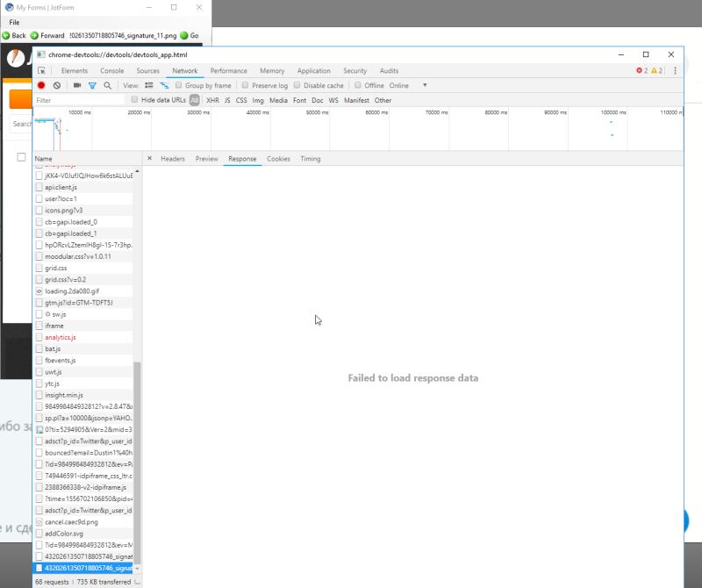702x588 pixels.
Task: Filter requests by XHR
Action: (x=211, y=99)
